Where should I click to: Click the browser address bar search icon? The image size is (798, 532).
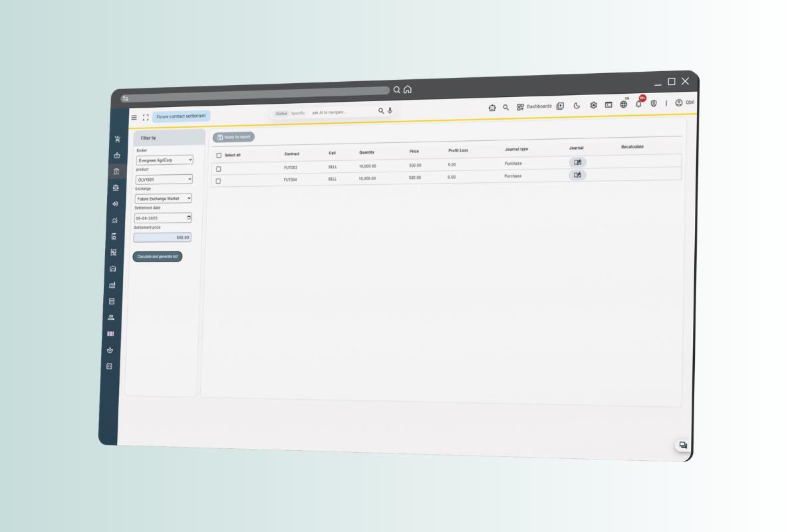tap(397, 90)
